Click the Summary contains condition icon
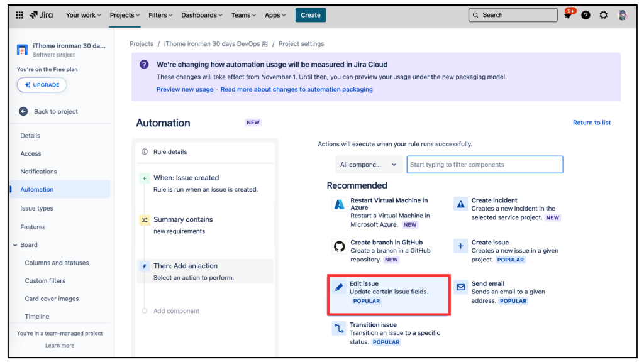Image resolution: width=644 pixels, height=362 pixels. [x=144, y=221]
